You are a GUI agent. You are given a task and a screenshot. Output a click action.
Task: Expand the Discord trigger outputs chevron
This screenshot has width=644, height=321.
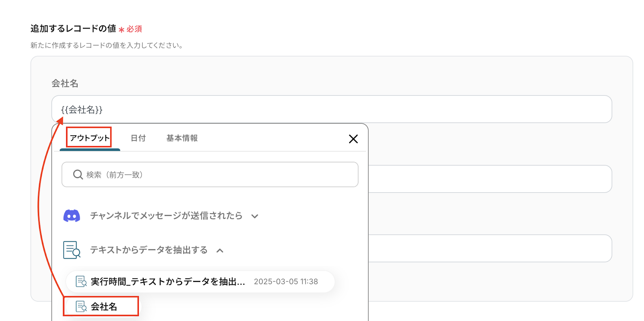click(x=254, y=216)
